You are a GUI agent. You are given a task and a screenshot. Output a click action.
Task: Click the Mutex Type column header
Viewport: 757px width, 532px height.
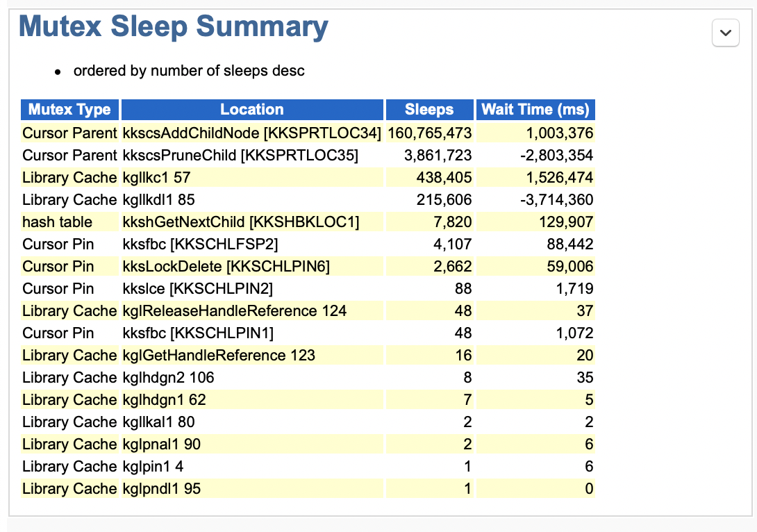(x=69, y=110)
